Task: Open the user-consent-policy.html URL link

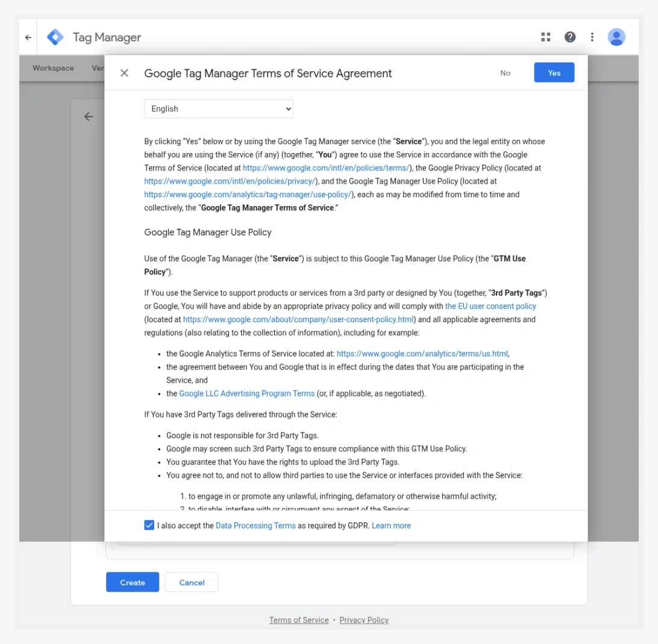Action: (298, 320)
